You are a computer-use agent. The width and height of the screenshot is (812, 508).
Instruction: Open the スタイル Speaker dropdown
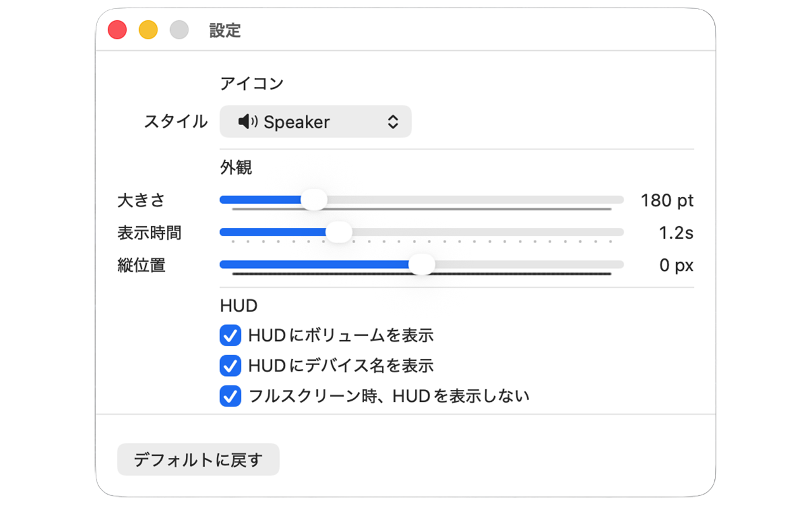315,122
